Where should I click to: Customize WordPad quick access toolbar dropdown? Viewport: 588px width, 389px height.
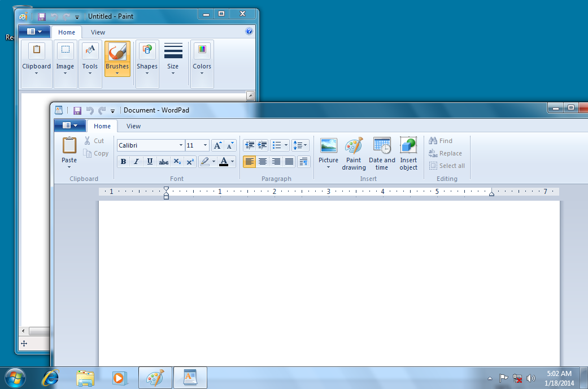point(112,111)
